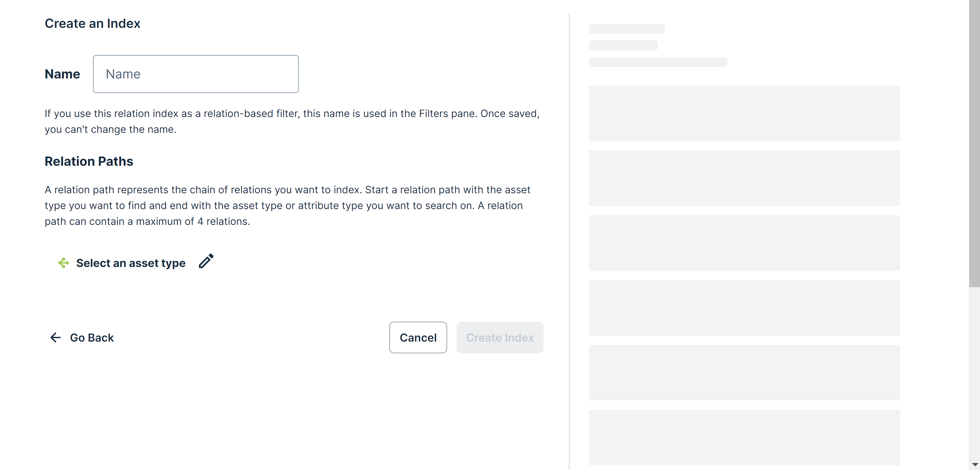Click the relation path description paragraph
The height and width of the screenshot is (470, 980).
pyautogui.click(x=287, y=206)
